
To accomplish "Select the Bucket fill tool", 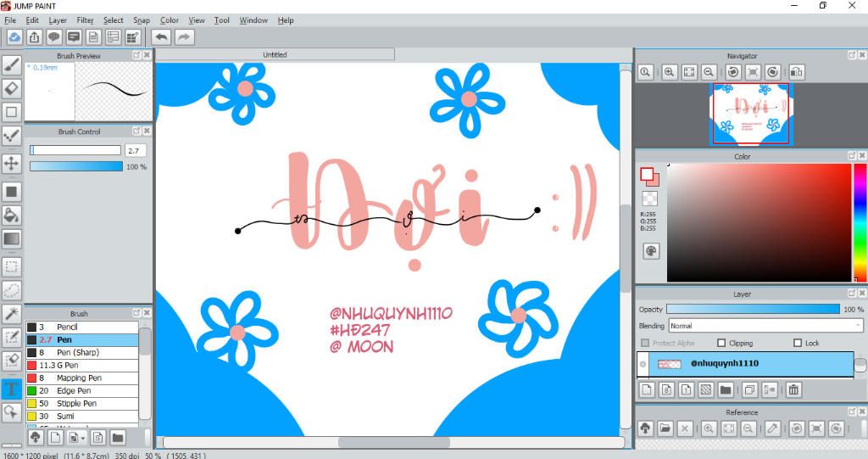I will (x=12, y=216).
